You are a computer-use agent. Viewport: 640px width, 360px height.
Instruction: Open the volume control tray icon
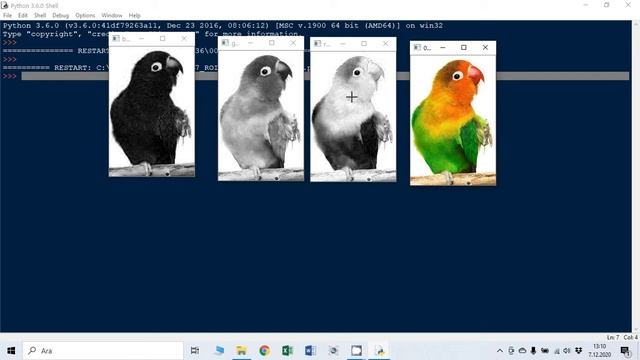click(x=567, y=351)
